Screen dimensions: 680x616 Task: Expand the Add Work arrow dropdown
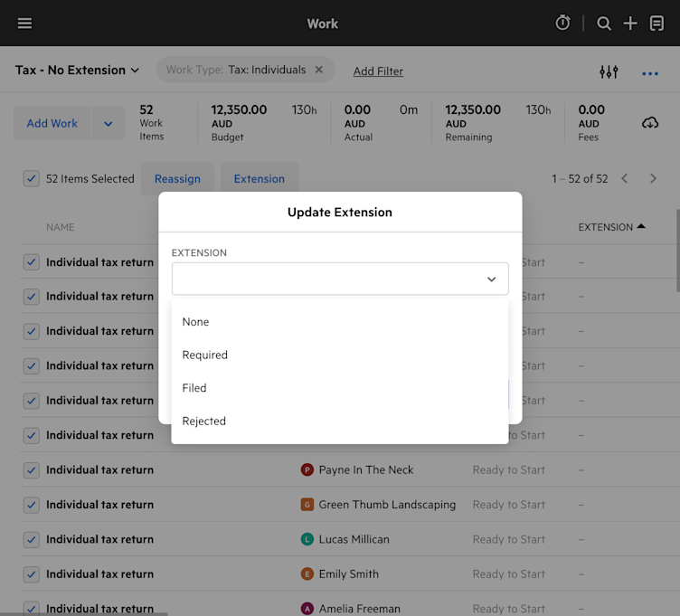coord(108,124)
